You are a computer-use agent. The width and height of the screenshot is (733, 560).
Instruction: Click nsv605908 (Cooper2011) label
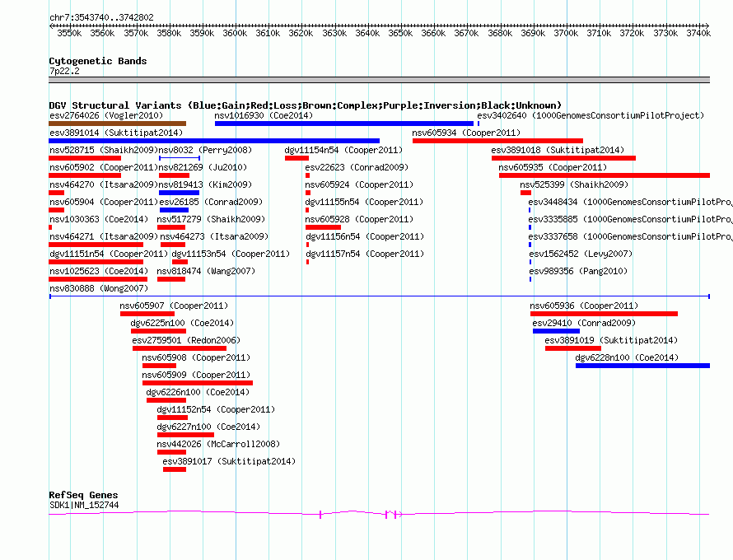pyautogui.click(x=196, y=357)
